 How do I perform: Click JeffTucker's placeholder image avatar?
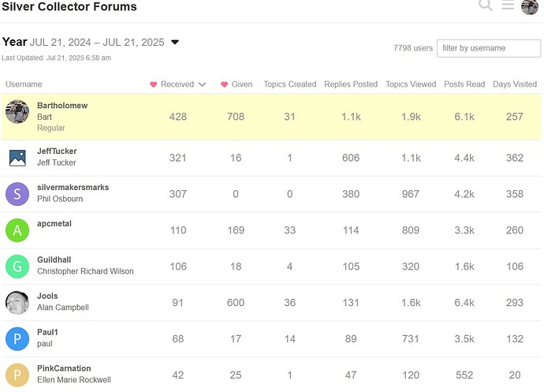(17, 157)
